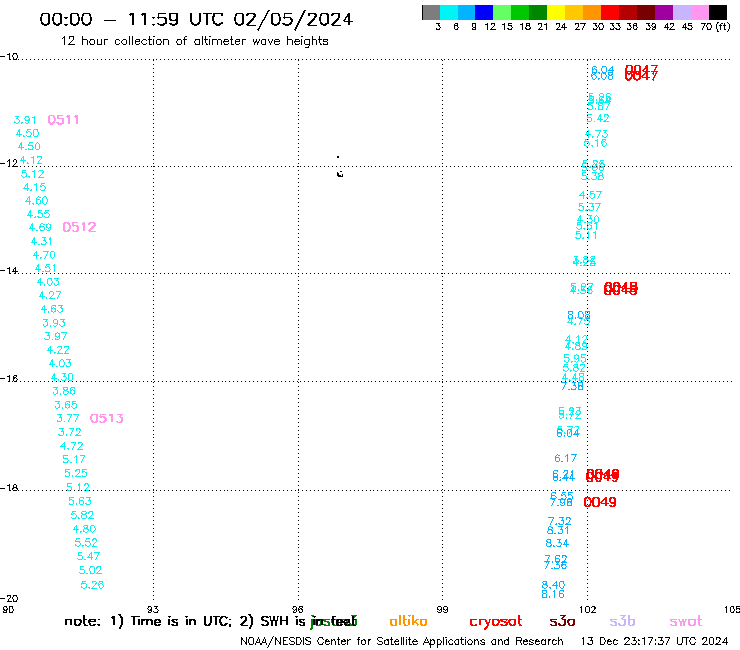This screenshot has height=650, width=740.
Task: Click the s3b satellite legend label
Action: (622, 621)
